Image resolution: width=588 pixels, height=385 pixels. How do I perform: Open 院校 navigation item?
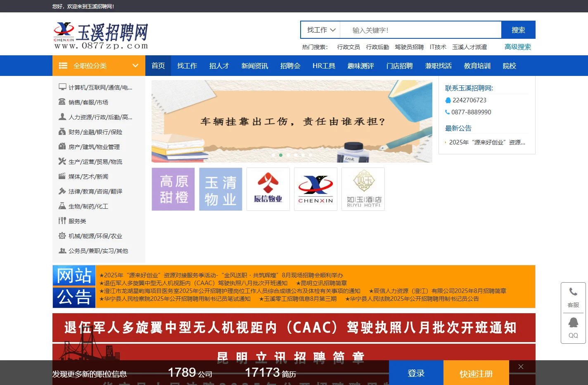pyautogui.click(x=510, y=66)
